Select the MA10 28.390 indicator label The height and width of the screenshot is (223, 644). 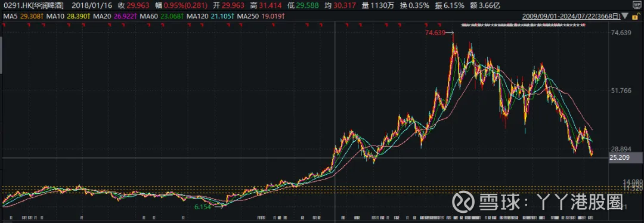(67, 17)
